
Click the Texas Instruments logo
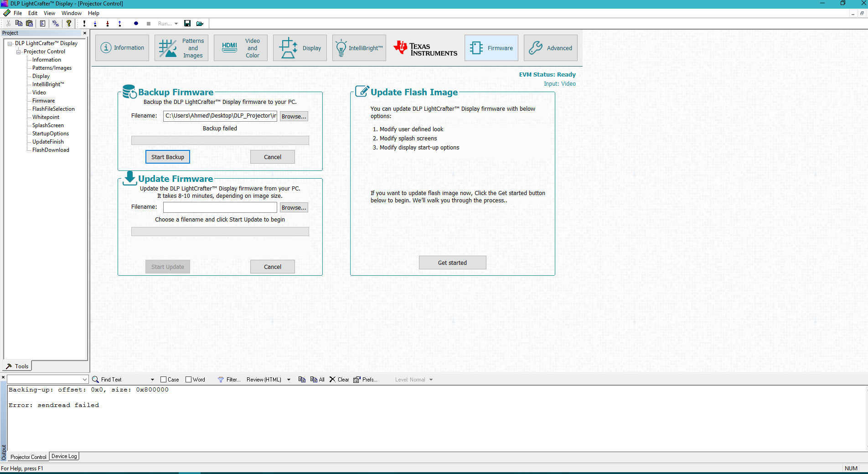click(x=425, y=48)
